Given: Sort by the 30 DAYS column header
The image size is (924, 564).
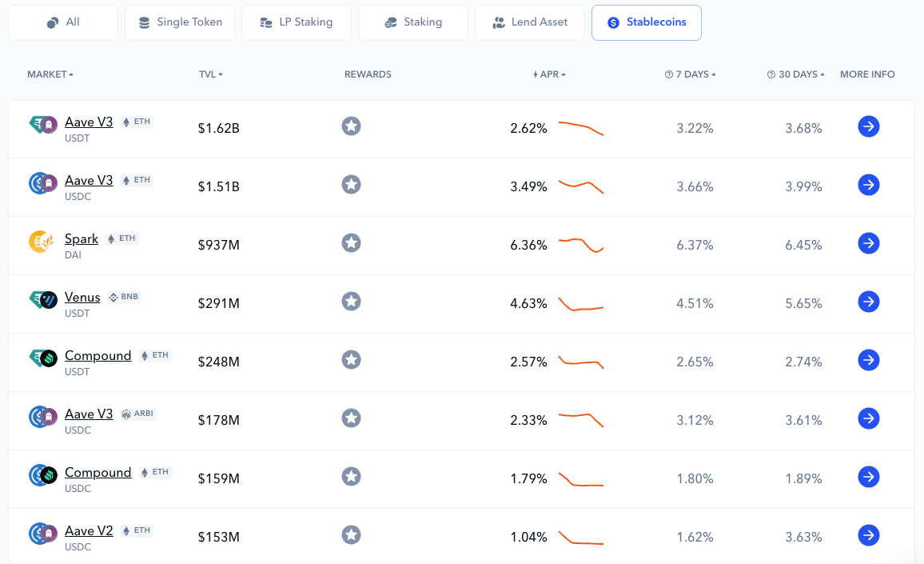Looking at the screenshot, I should point(795,74).
